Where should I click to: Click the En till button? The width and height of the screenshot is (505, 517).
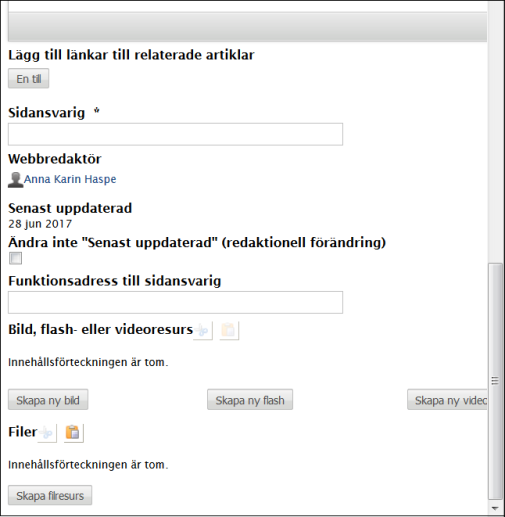(29, 79)
